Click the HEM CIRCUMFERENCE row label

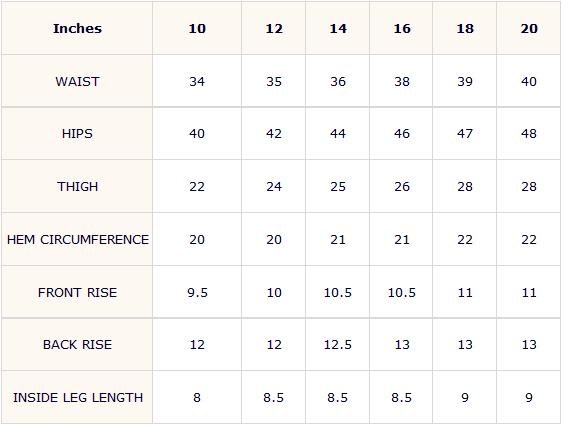click(x=78, y=240)
